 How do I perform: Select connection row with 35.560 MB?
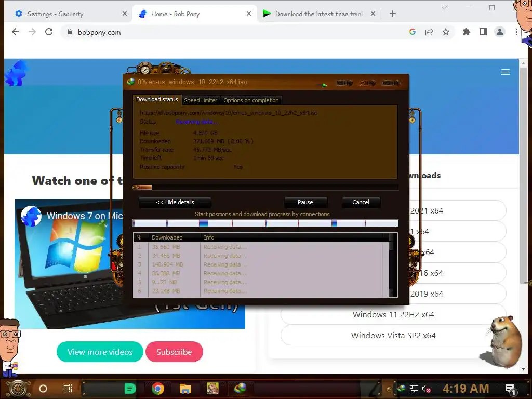[x=261, y=247]
